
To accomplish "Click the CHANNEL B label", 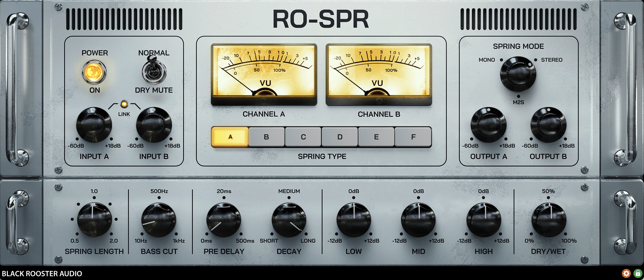I will (379, 114).
